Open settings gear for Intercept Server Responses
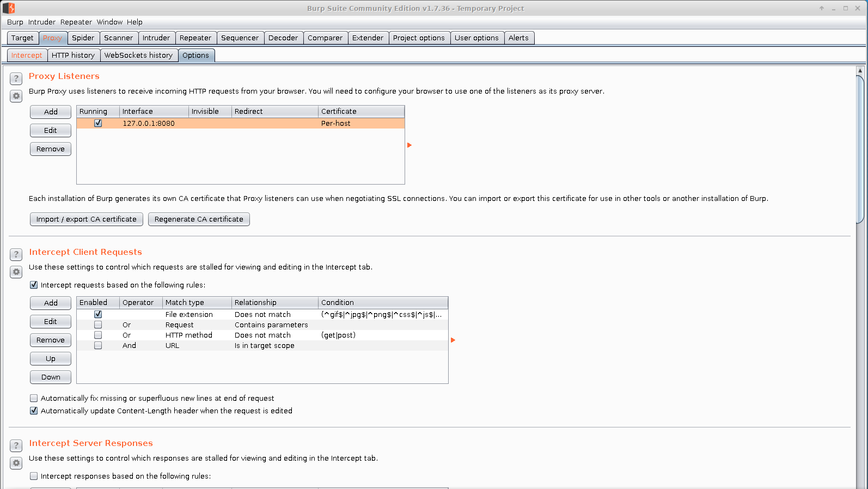 (16, 463)
